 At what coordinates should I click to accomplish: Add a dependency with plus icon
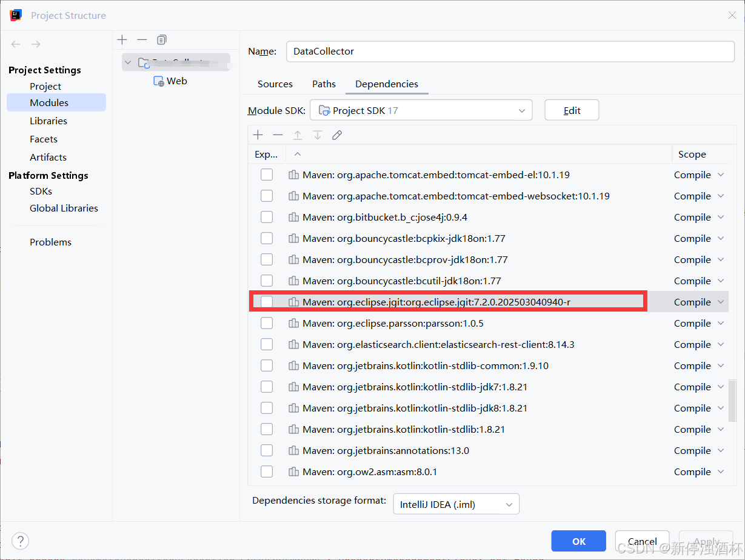click(x=258, y=135)
